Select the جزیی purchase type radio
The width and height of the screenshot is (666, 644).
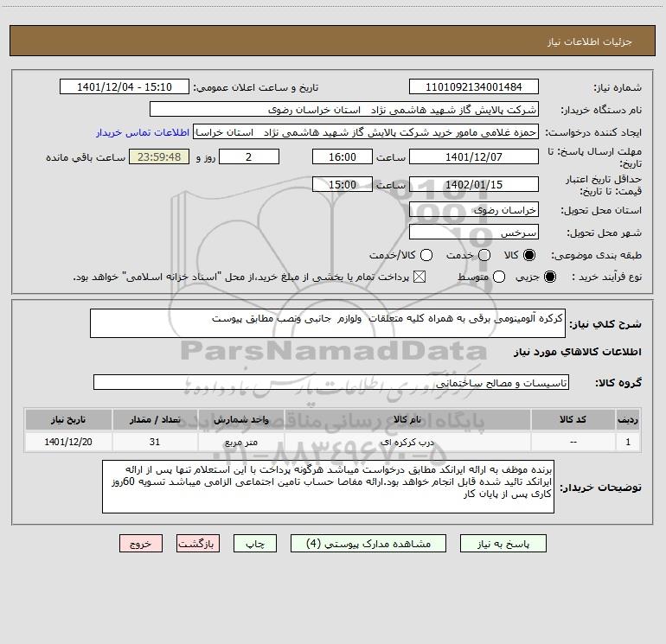552,277
